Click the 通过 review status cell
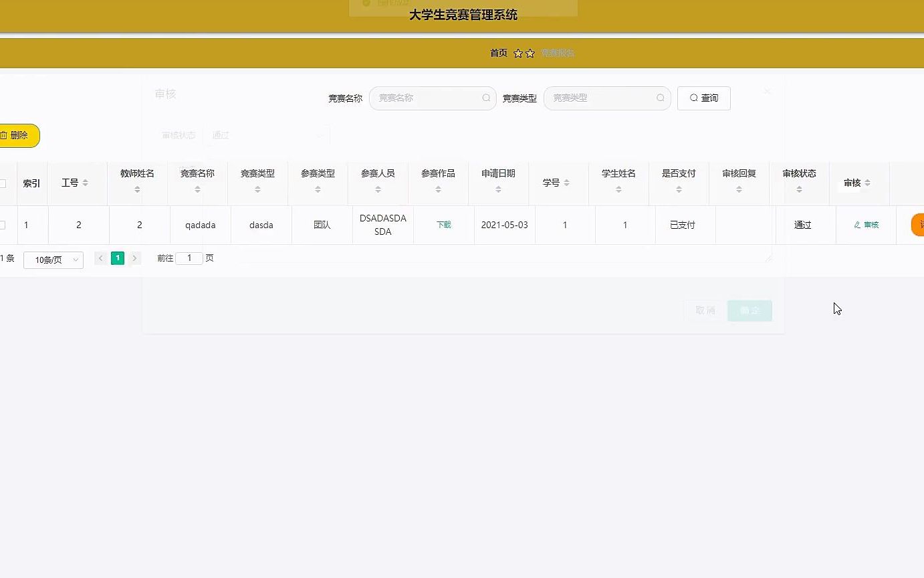 click(x=803, y=225)
